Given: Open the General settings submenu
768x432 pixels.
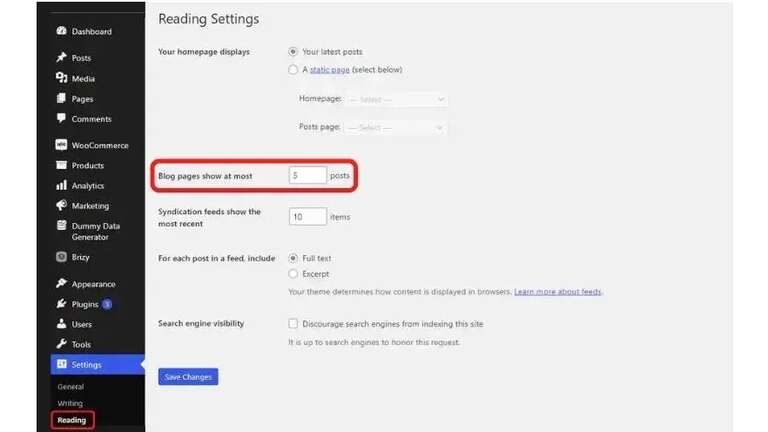Looking at the screenshot, I should coord(71,386).
